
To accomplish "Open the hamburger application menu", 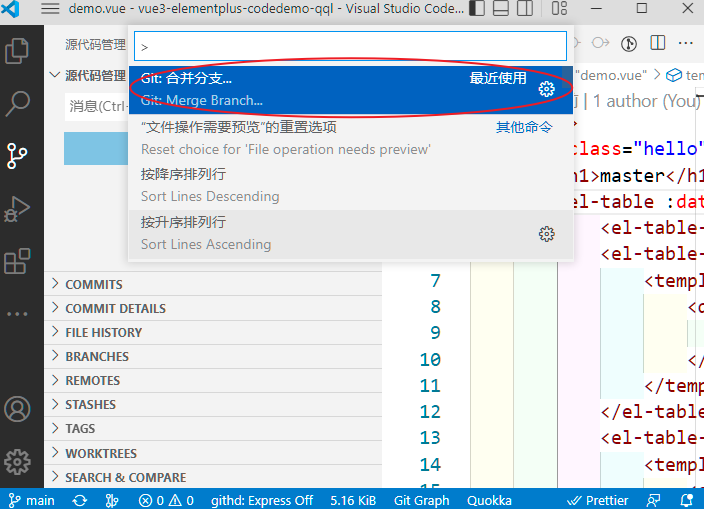I will pos(50,9).
